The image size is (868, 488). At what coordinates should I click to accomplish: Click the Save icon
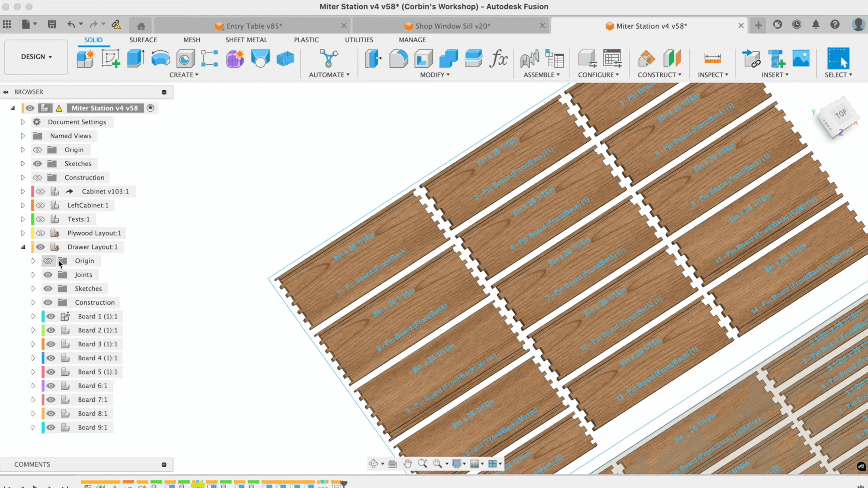(x=52, y=25)
